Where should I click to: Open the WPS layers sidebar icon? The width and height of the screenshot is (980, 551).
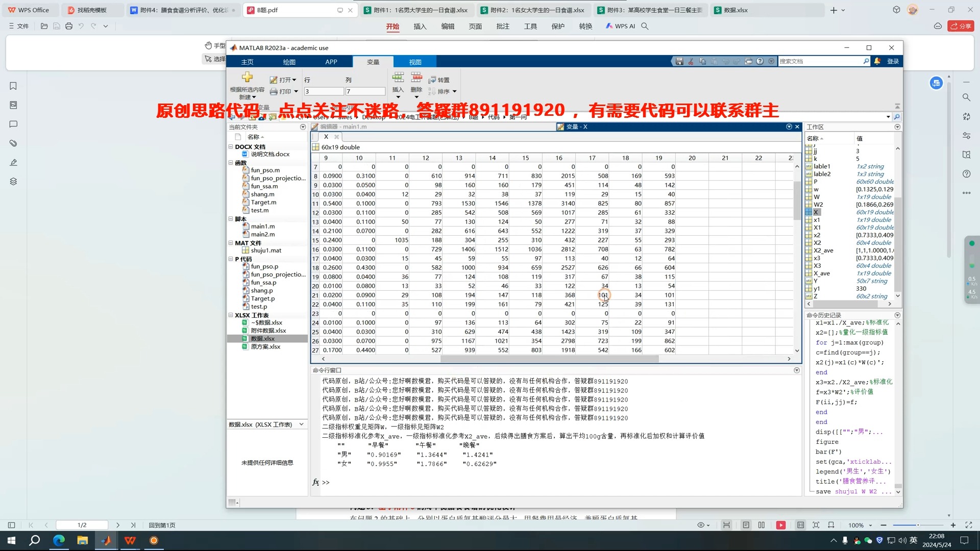[x=13, y=182]
